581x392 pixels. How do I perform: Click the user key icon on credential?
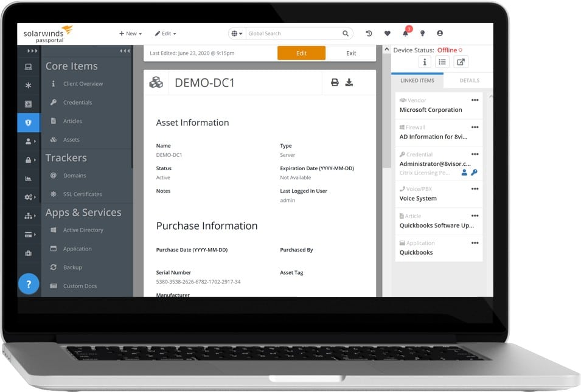pos(464,173)
